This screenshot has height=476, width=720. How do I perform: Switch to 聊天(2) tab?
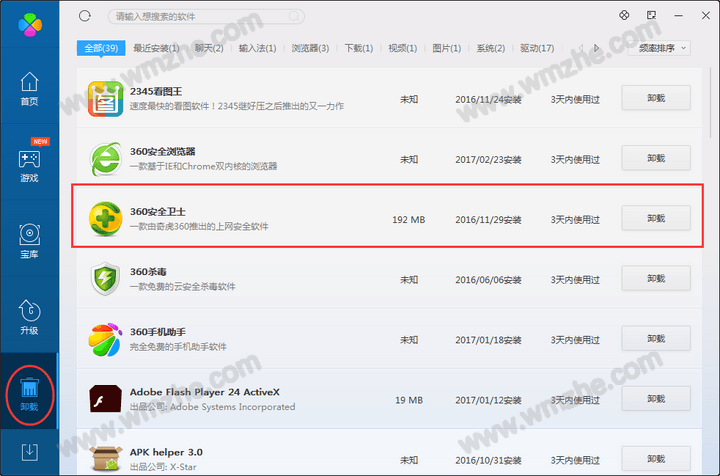[x=209, y=48]
